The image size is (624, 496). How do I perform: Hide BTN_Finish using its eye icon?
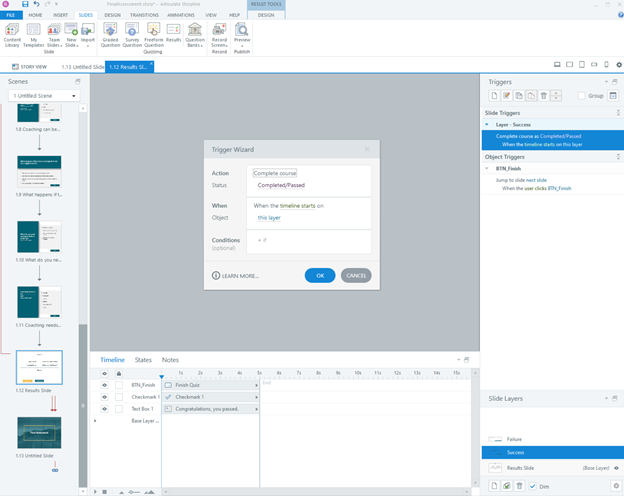104,384
